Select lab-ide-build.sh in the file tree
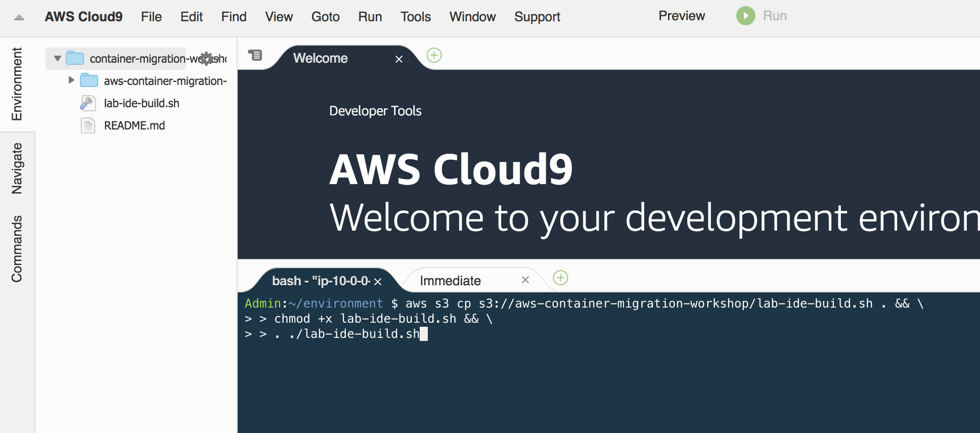Image resolution: width=980 pixels, height=433 pixels. pos(142,103)
